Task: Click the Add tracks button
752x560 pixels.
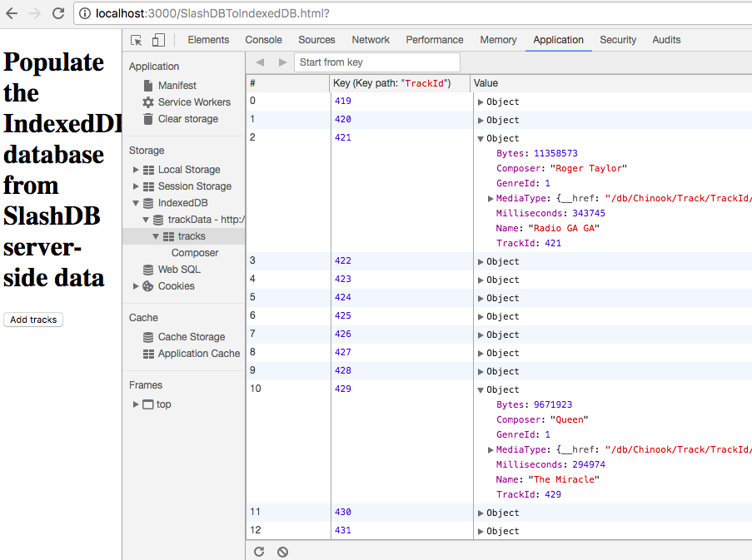Action: pos(33,320)
